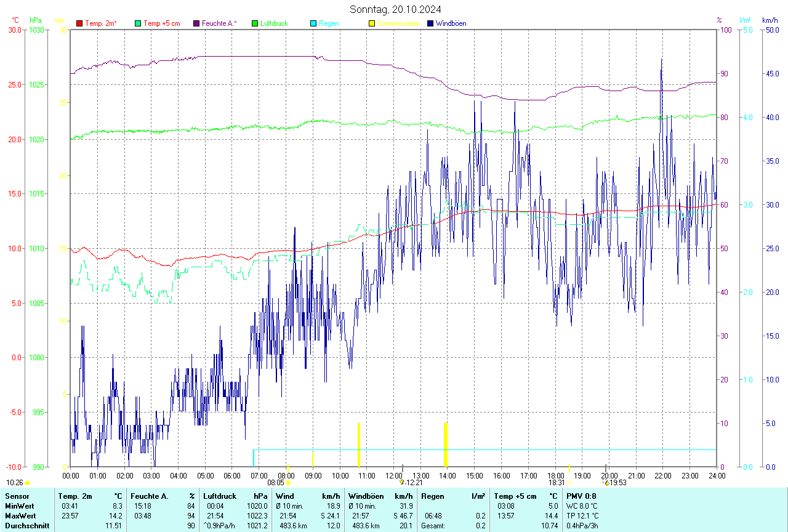Click the bright green Luftdruck legend swatch
Image resolution: width=788 pixels, height=532 pixels.
pyautogui.click(x=255, y=23)
